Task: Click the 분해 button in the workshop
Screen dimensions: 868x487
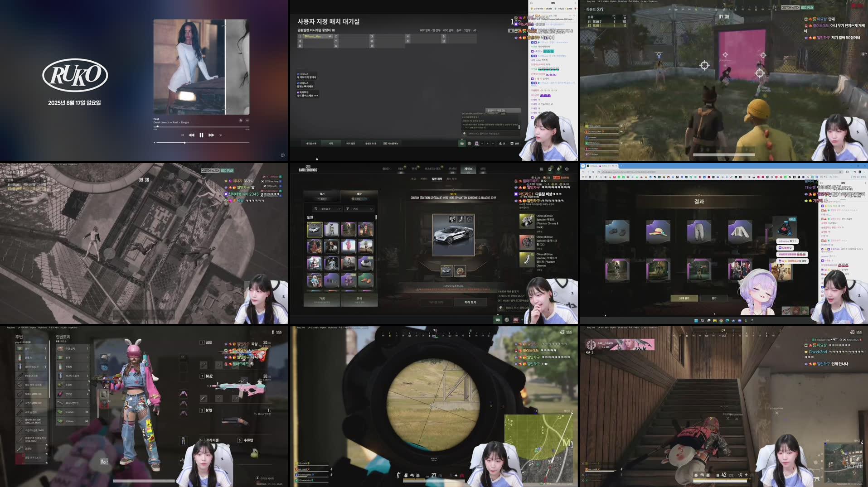Action: [359, 300]
